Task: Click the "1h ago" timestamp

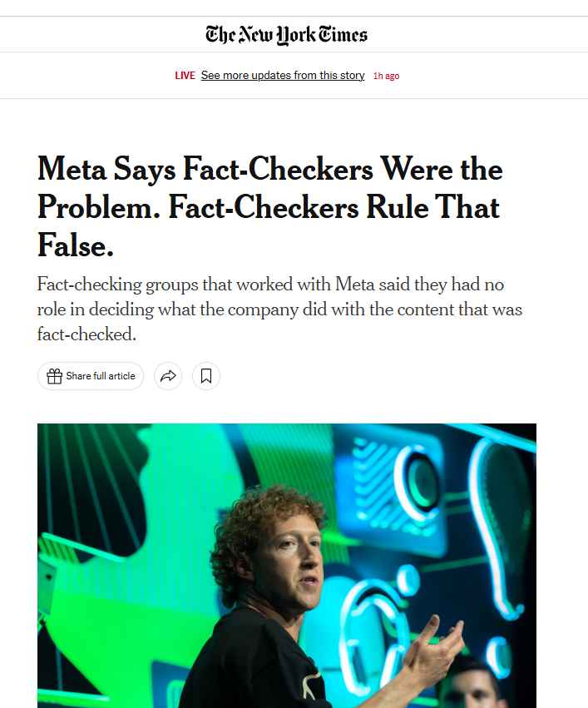Action: click(386, 76)
